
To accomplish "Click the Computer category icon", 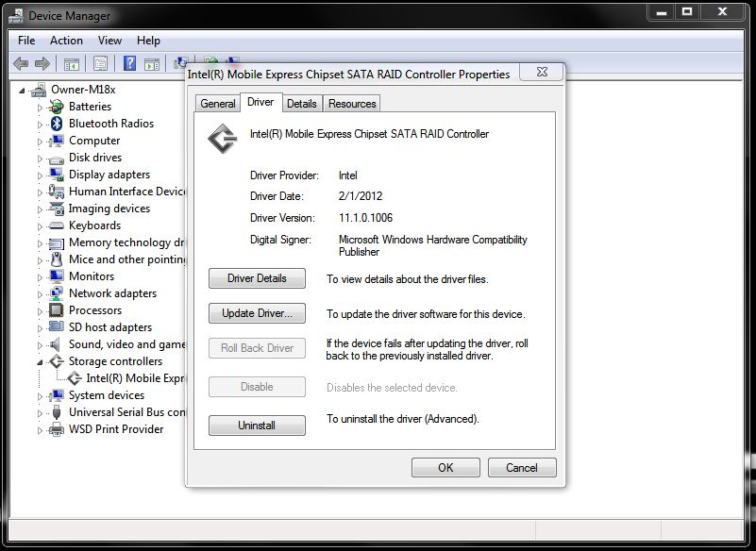I will 57,141.
